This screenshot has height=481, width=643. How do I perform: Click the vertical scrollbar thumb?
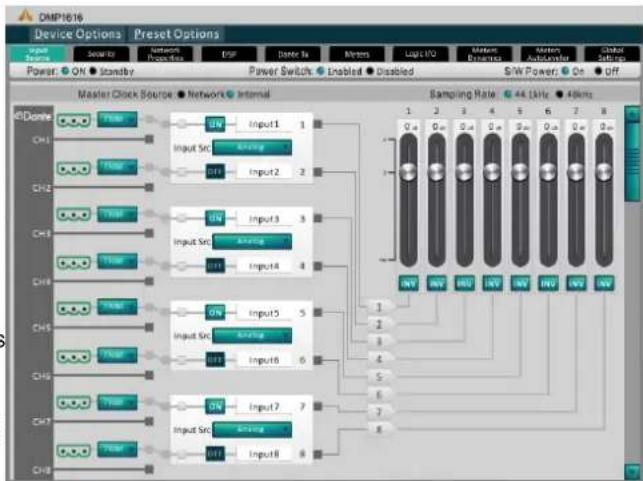(632, 162)
